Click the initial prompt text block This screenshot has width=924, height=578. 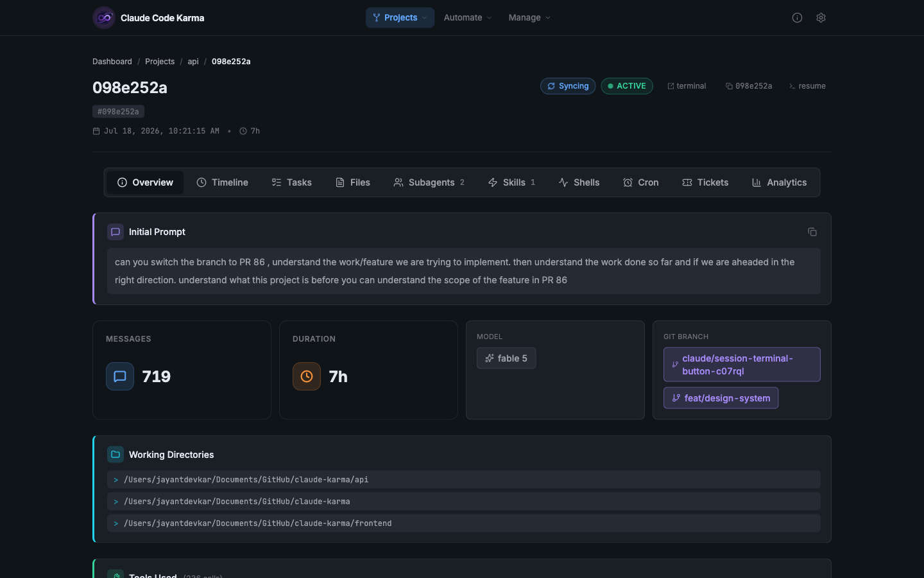click(464, 271)
